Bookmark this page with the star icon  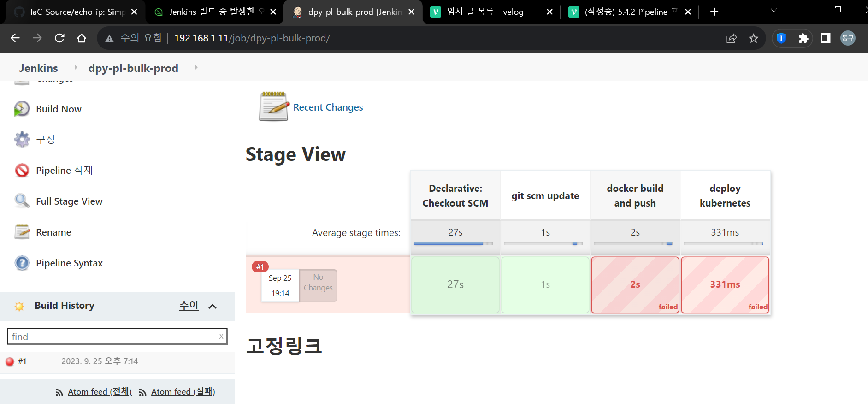(754, 38)
